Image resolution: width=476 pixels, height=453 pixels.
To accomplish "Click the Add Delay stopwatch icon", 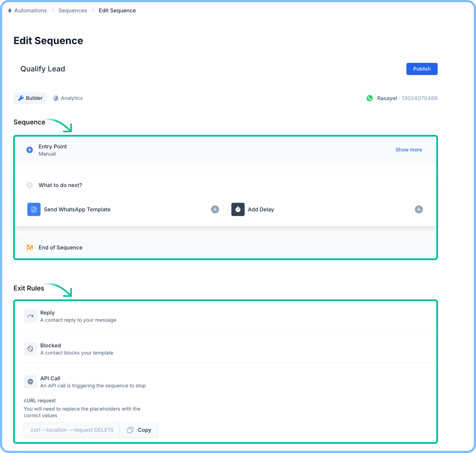I will click(x=238, y=209).
